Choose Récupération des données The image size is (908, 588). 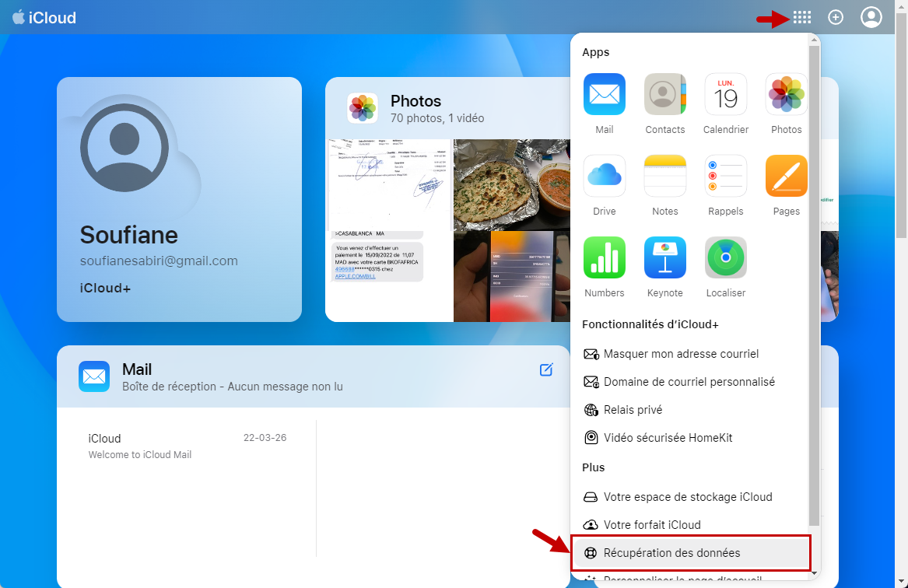click(x=691, y=553)
